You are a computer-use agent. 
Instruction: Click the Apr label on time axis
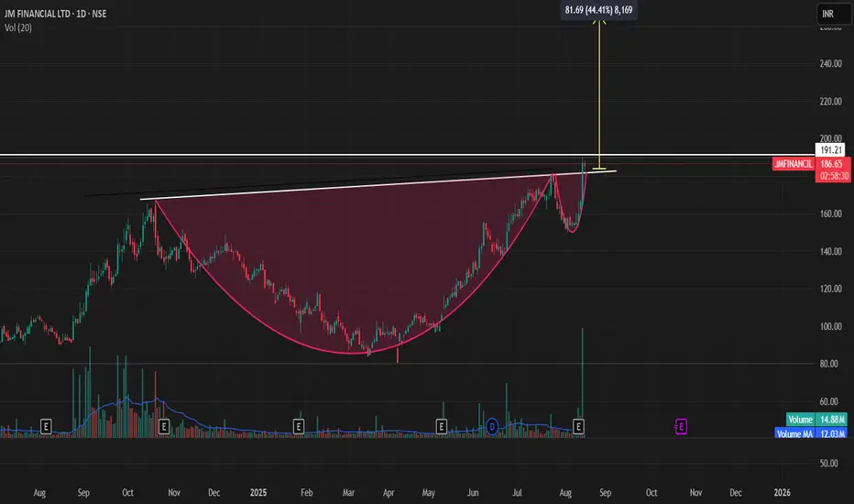click(389, 493)
